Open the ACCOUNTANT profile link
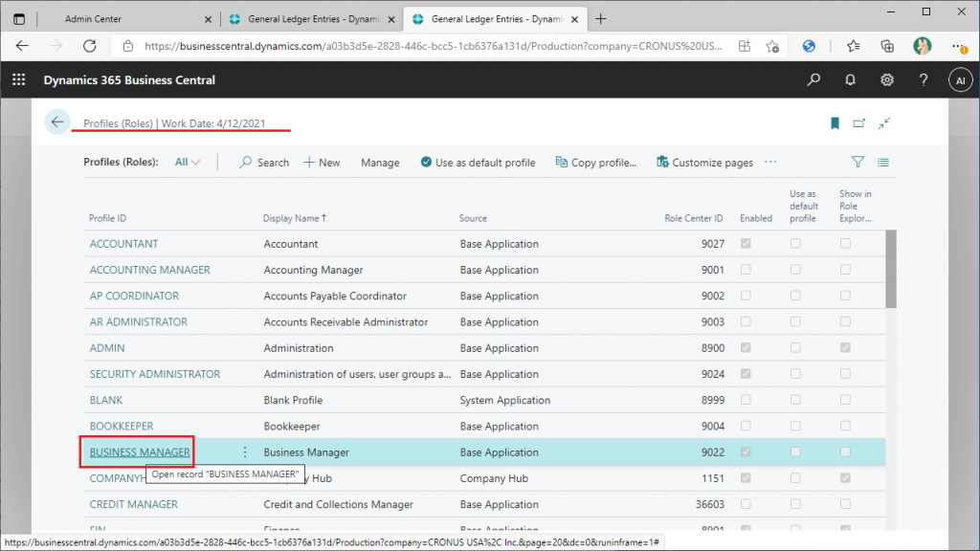The image size is (980, 551). (123, 244)
